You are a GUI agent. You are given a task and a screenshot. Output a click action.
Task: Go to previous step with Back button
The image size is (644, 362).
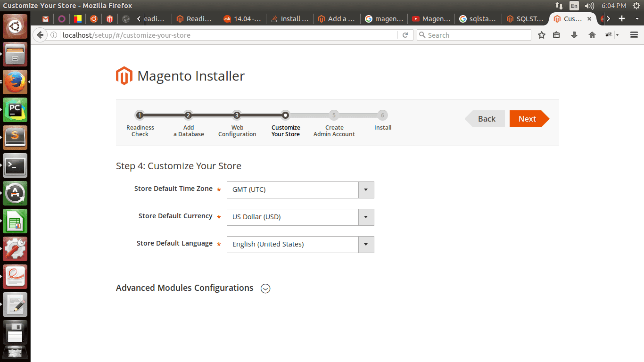coord(485,119)
